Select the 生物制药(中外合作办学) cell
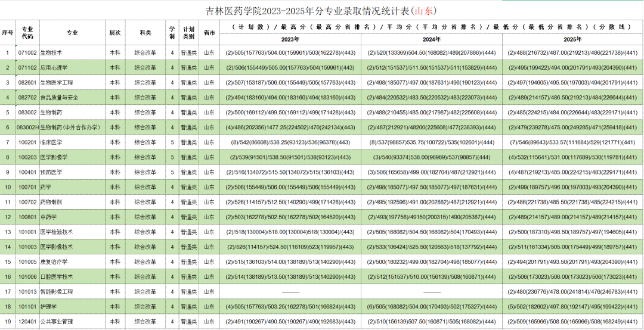The image size is (644, 330). (x=72, y=127)
